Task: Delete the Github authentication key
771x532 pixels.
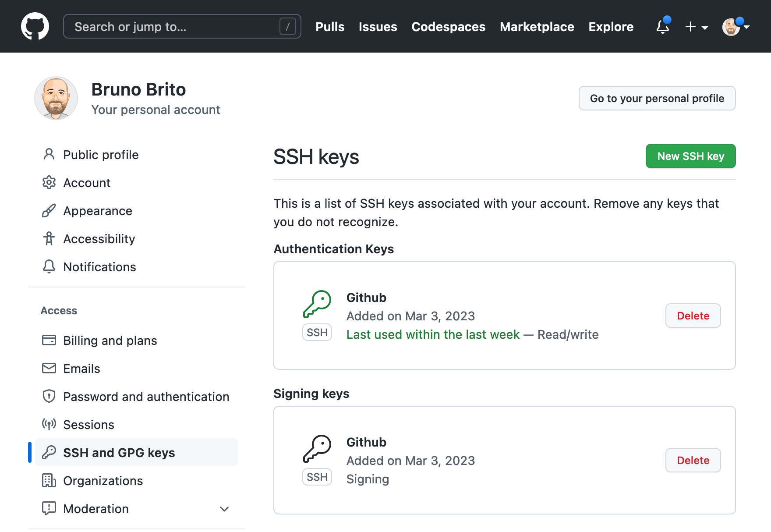Action: (x=693, y=316)
